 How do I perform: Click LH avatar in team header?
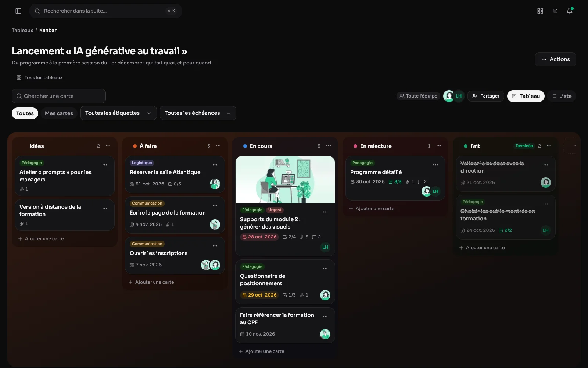[459, 96]
